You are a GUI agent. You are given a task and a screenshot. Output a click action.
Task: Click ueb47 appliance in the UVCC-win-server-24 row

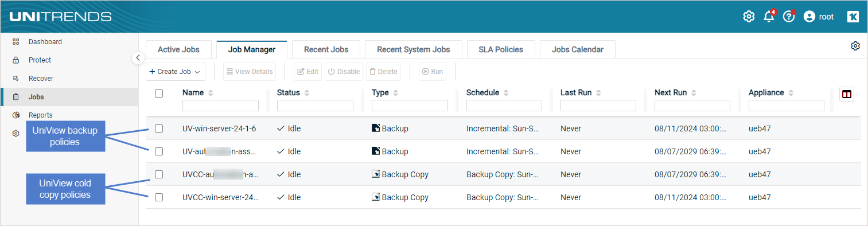click(760, 197)
